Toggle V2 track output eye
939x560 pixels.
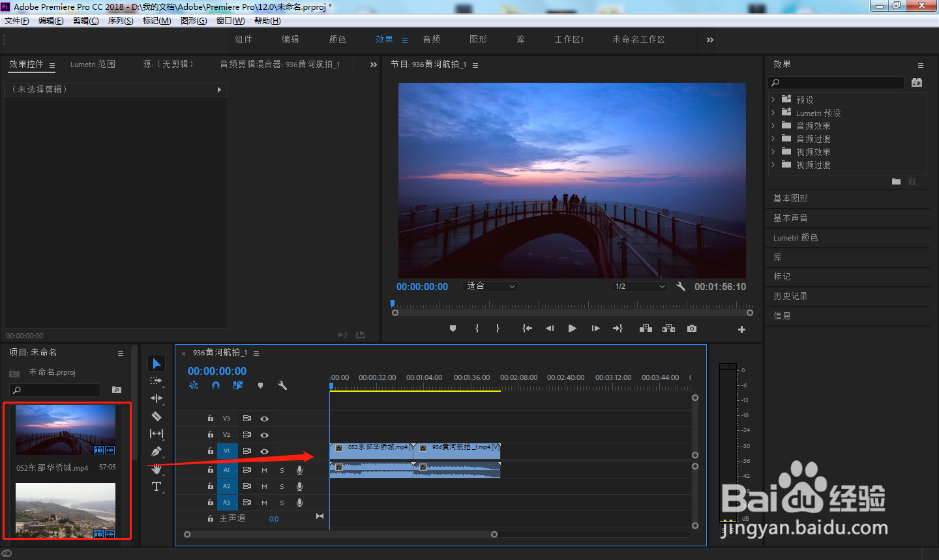264,435
